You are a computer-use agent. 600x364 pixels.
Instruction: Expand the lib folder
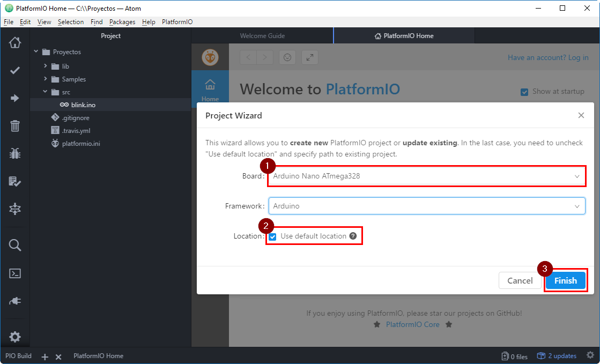coord(45,66)
